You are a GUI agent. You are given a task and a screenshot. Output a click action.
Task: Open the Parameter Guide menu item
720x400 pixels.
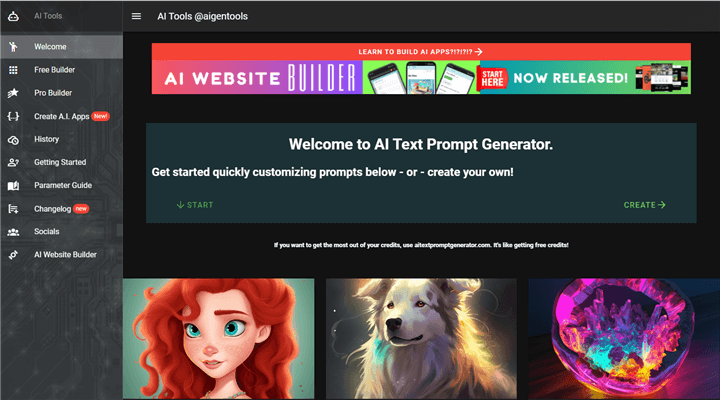point(62,186)
